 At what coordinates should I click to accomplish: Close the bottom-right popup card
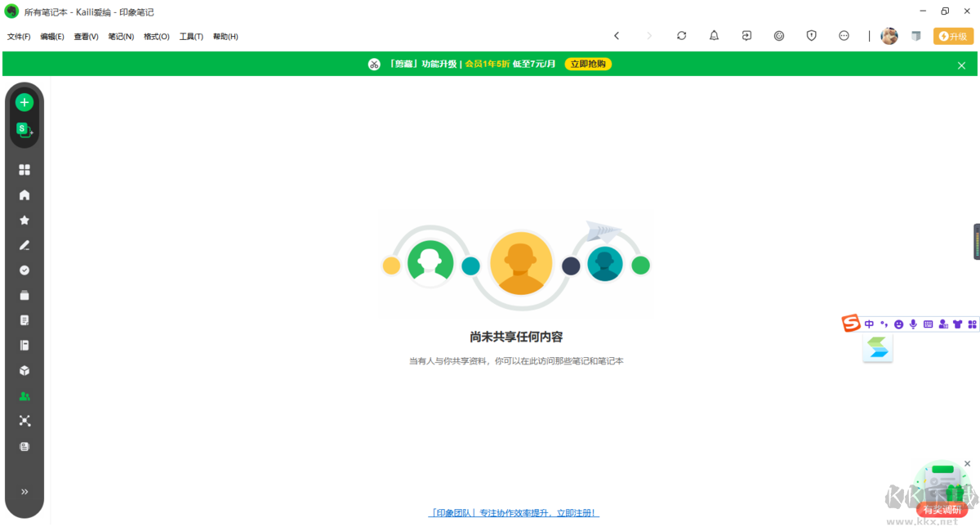pyautogui.click(x=968, y=463)
